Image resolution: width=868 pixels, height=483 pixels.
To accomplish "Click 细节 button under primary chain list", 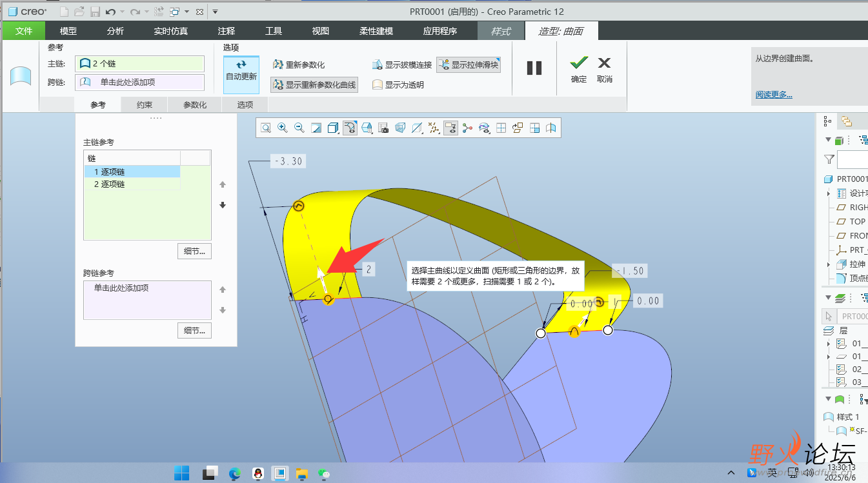I will click(x=194, y=251).
